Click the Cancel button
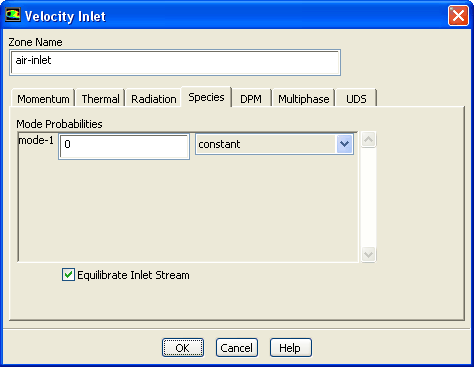The height and width of the screenshot is (367, 474). click(x=237, y=348)
